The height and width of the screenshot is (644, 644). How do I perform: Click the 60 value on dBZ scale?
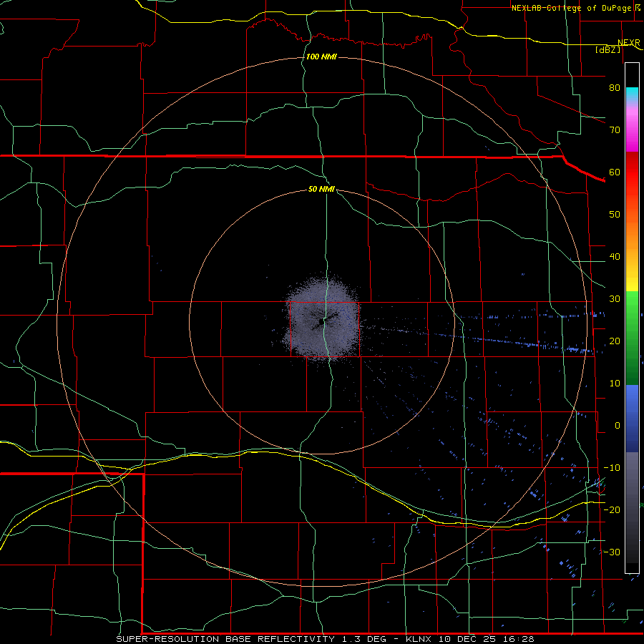point(615,172)
